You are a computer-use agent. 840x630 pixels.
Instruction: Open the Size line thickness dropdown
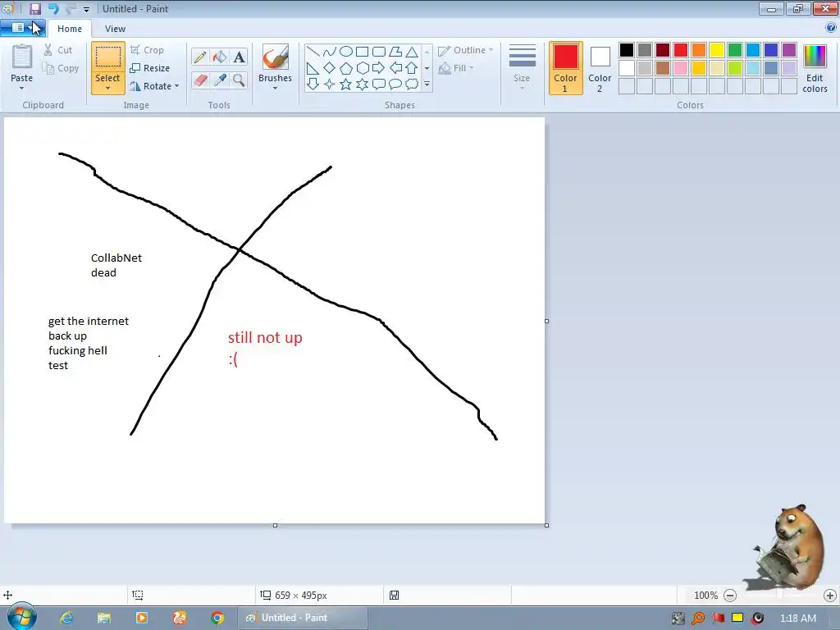(x=522, y=67)
